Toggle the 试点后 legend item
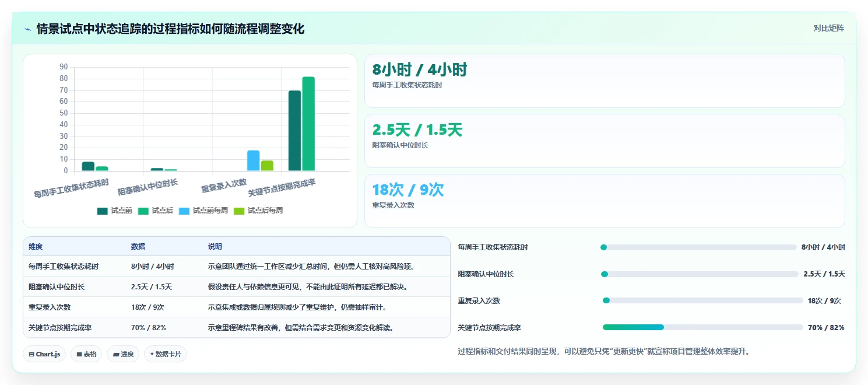The image size is (868, 385). coord(156,211)
